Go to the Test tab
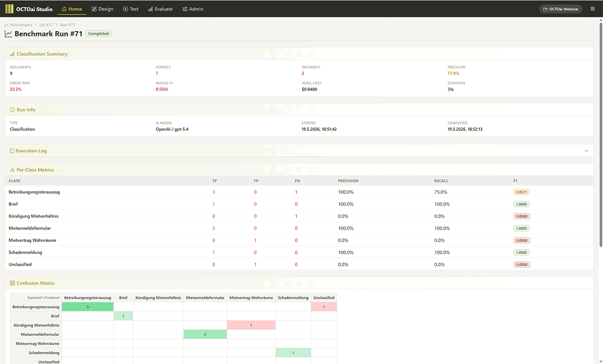The width and height of the screenshot is (603, 364). coord(131,9)
